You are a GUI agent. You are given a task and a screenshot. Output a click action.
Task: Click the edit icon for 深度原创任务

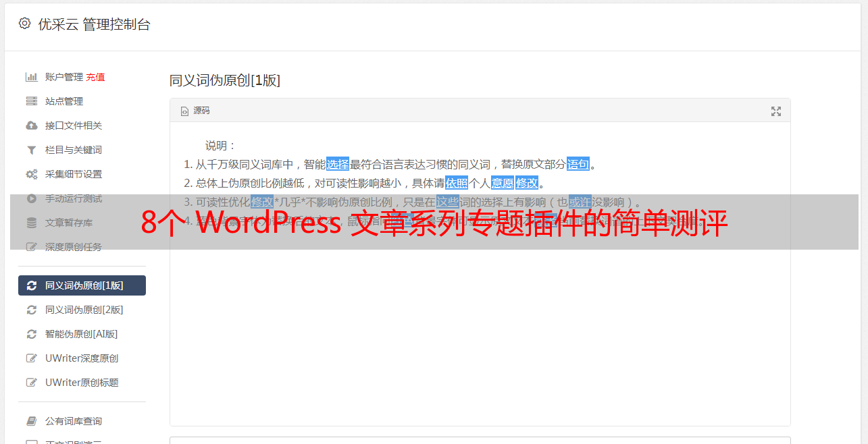click(x=31, y=247)
